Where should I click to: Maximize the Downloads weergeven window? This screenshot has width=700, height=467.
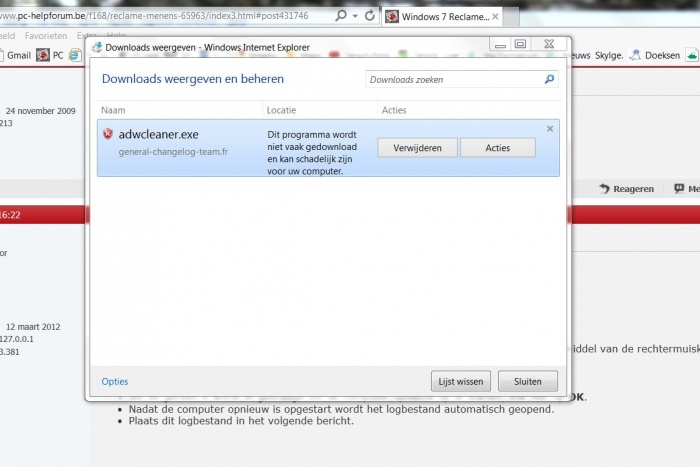[521, 44]
